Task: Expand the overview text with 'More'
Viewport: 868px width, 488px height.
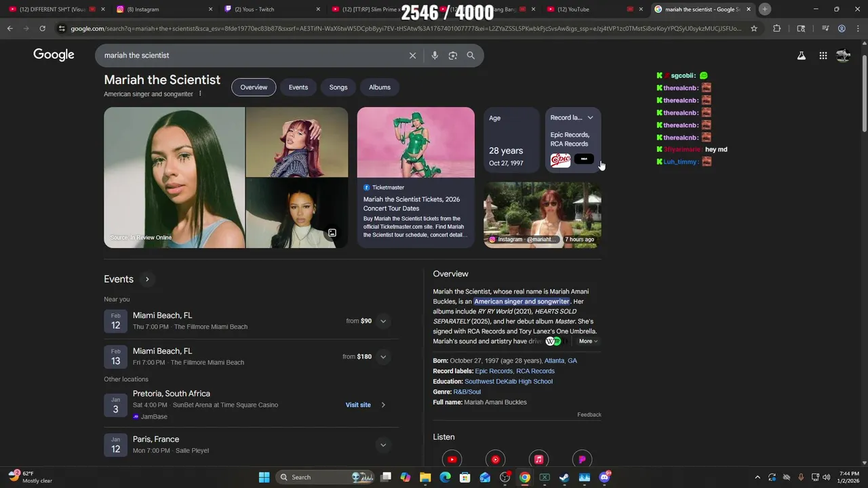Action: 588,342
